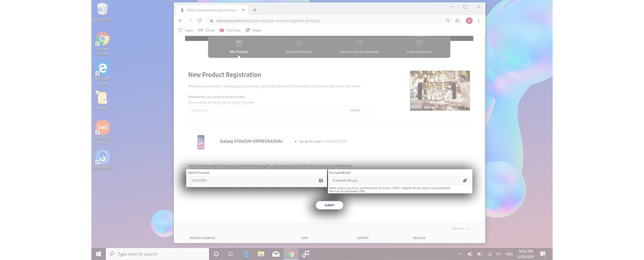
Task: Click the Support Request clock icon
Action: coord(299,43)
